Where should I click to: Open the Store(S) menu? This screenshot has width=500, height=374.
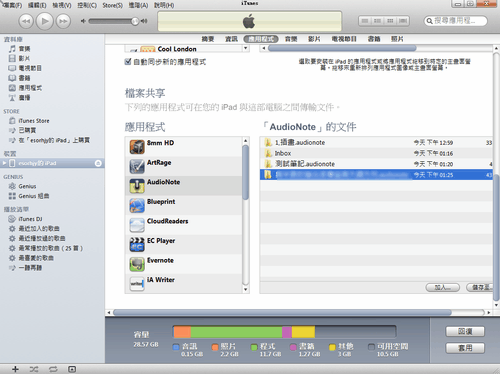point(112,5)
